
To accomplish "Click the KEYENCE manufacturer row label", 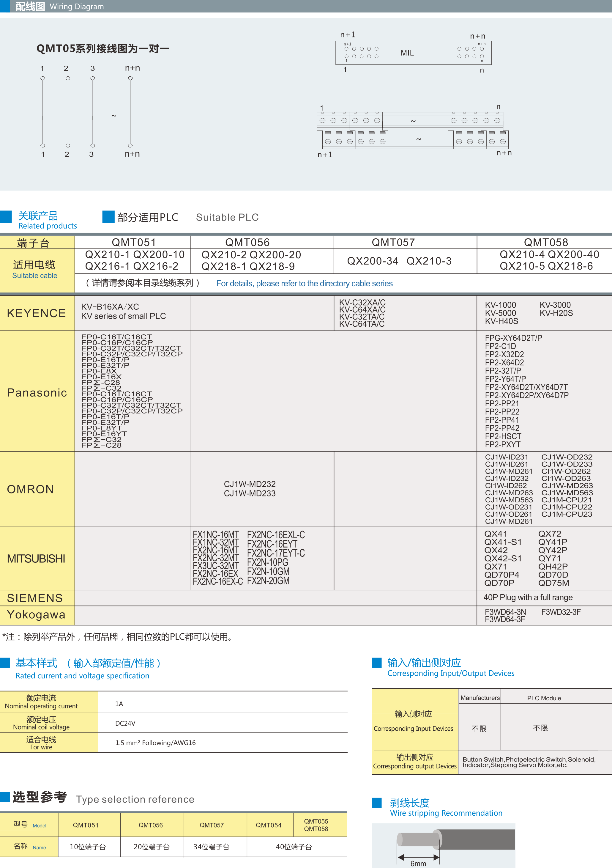I will tap(37, 313).
